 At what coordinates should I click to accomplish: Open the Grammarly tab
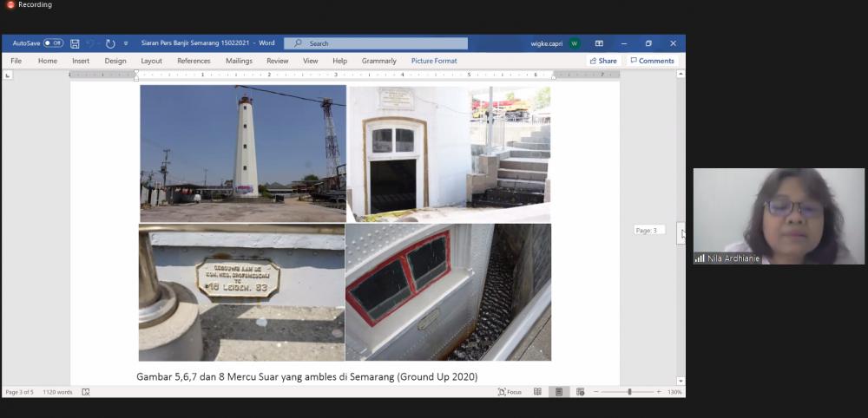379,61
